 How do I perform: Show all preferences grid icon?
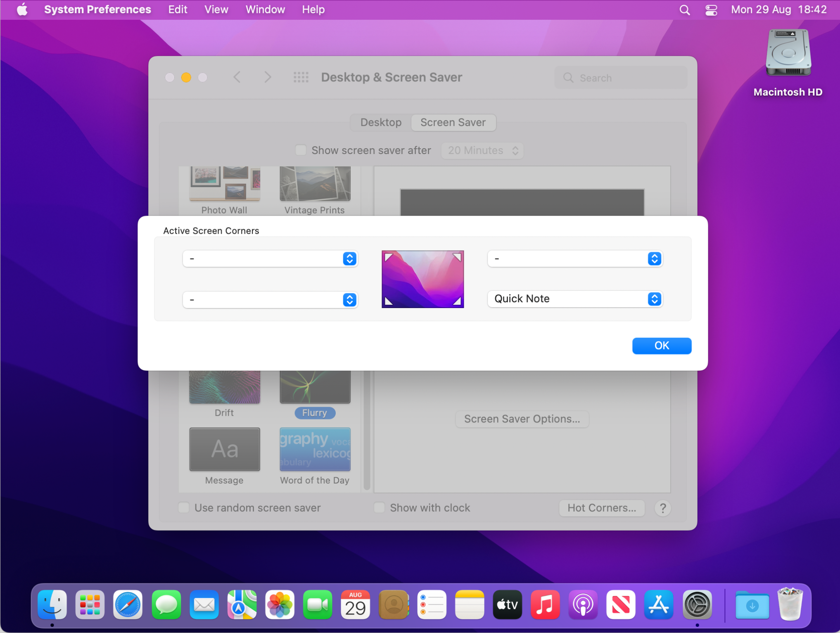pos(301,77)
